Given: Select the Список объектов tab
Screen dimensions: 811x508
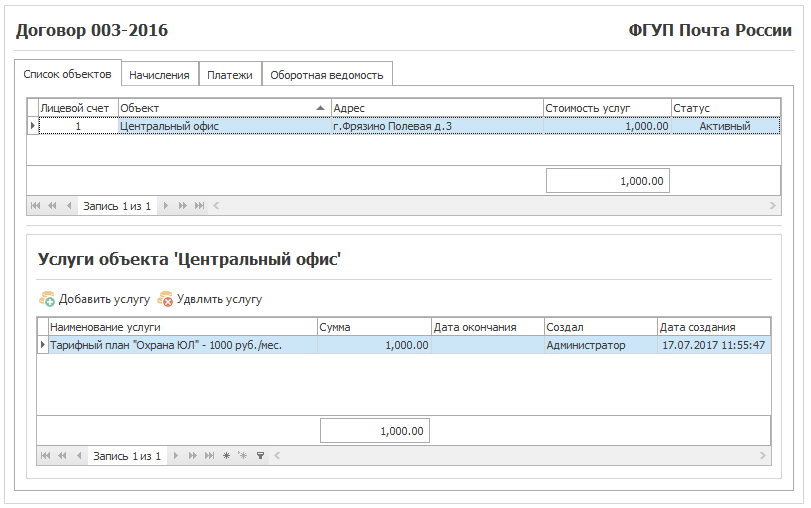Looking at the screenshot, I should coord(68,74).
